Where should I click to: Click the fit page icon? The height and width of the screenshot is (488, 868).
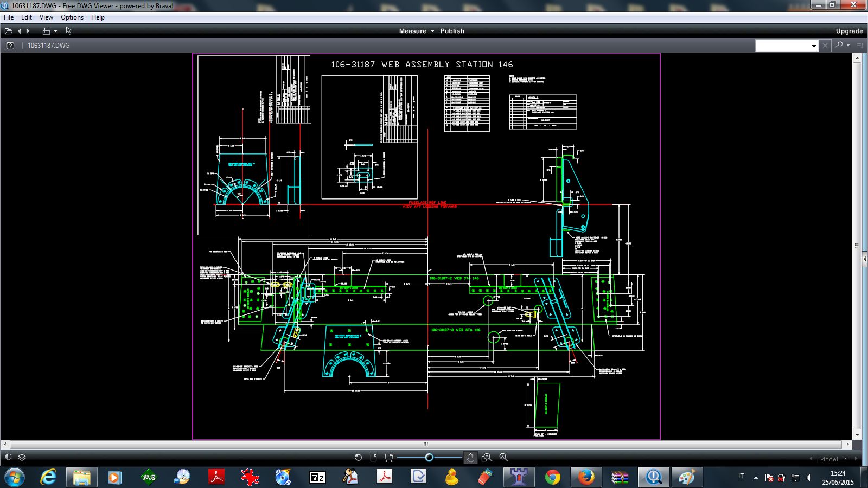tap(373, 457)
